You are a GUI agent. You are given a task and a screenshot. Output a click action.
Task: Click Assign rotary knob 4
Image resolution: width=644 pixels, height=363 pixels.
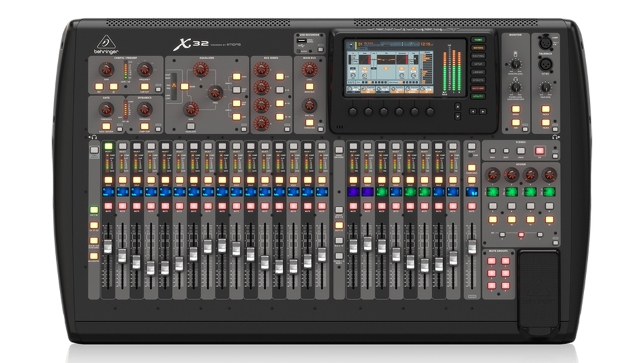[549, 175]
